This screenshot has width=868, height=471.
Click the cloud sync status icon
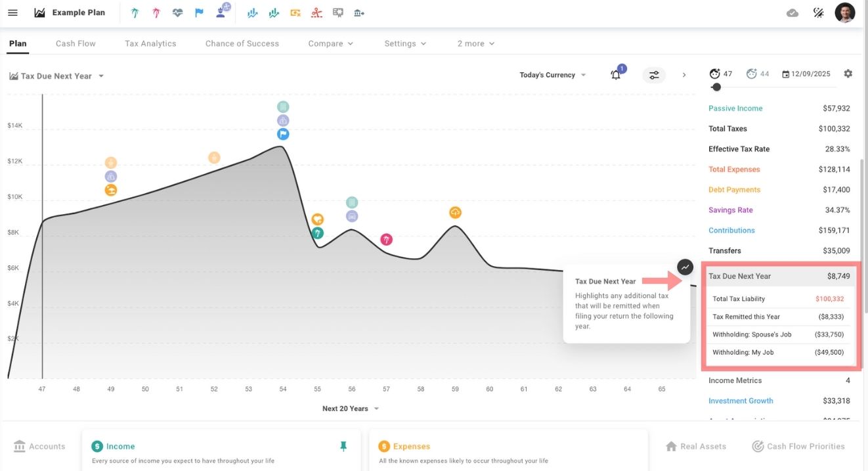pos(792,12)
